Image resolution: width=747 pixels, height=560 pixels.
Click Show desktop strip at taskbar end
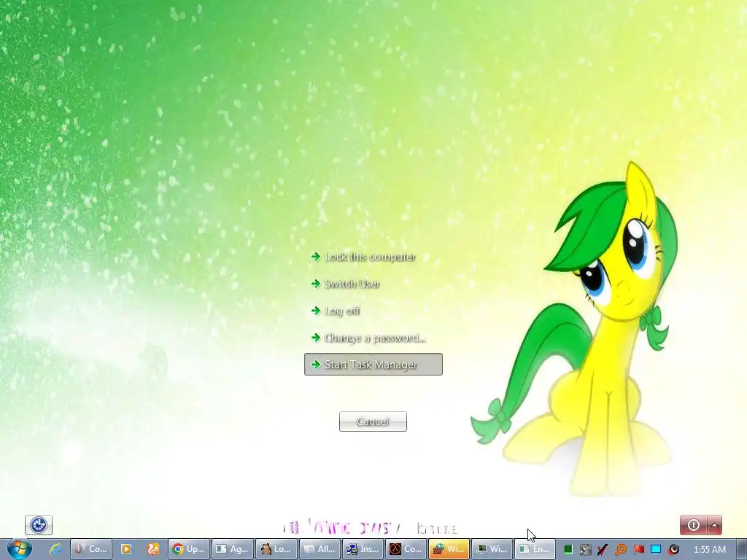tap(741, 549)
